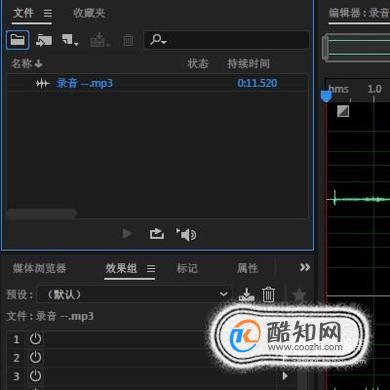Delete preset with trash icon

[x=268, y=295]
